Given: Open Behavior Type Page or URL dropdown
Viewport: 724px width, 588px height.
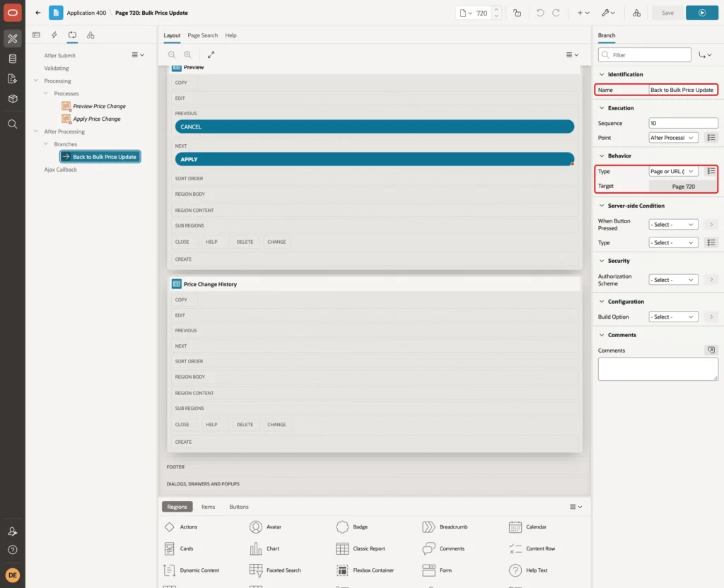Looking at the screenshot, I should tap(673, 171).
